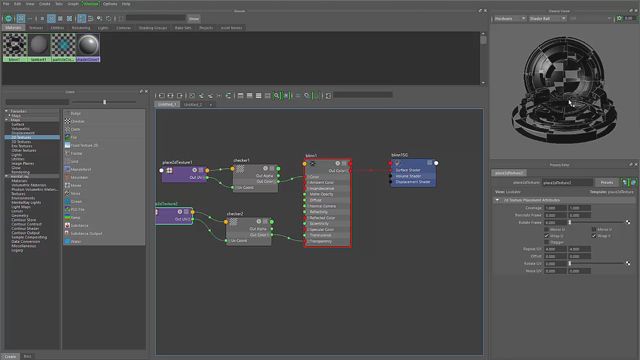Click first graph toolbar icon left of tabs
Viewport: 640px width, 360px height.
click(x=162, y=96)
